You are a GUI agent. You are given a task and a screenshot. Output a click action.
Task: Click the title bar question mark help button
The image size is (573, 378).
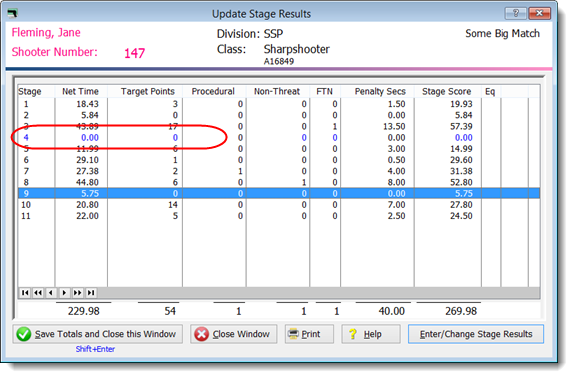(x=515, y=14)
